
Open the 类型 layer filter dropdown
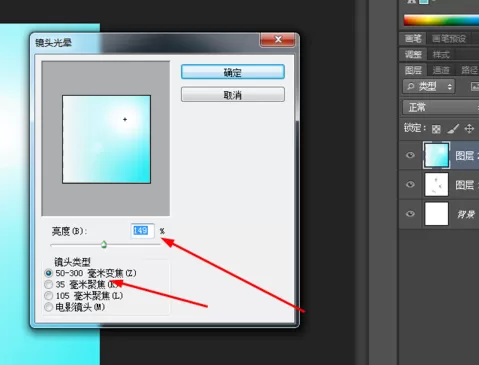pos(429,87)
